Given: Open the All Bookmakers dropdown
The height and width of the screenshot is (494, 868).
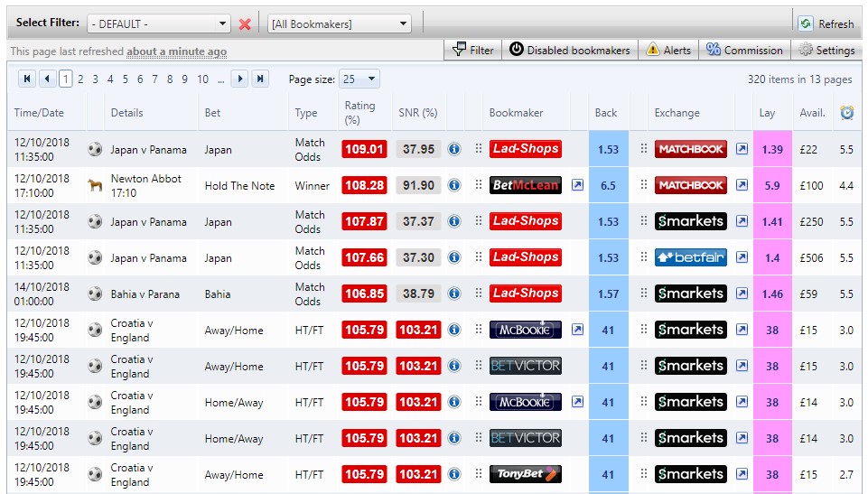Looking at the screenshot, I should click(340, 23).
